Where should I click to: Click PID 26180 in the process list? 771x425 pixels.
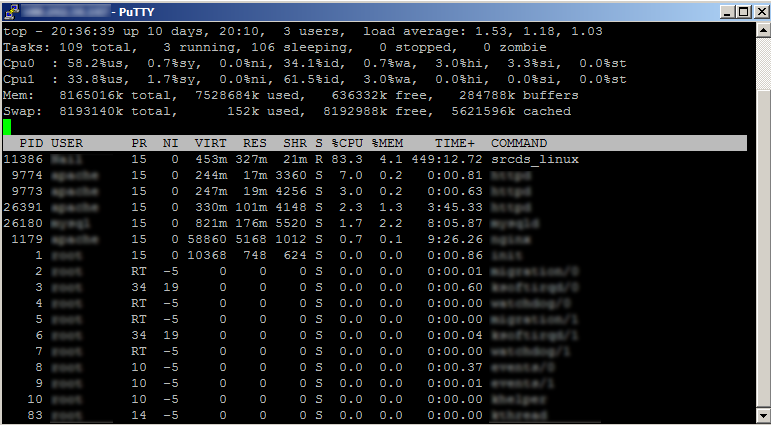tap(23, 223)
